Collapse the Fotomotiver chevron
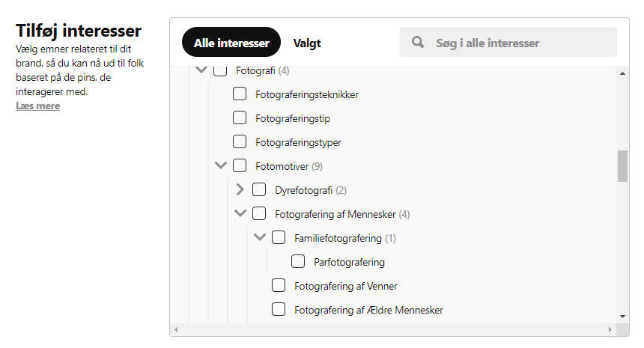Image resolution: width=644 pixels, height=348 pixels. click(221, 165)
